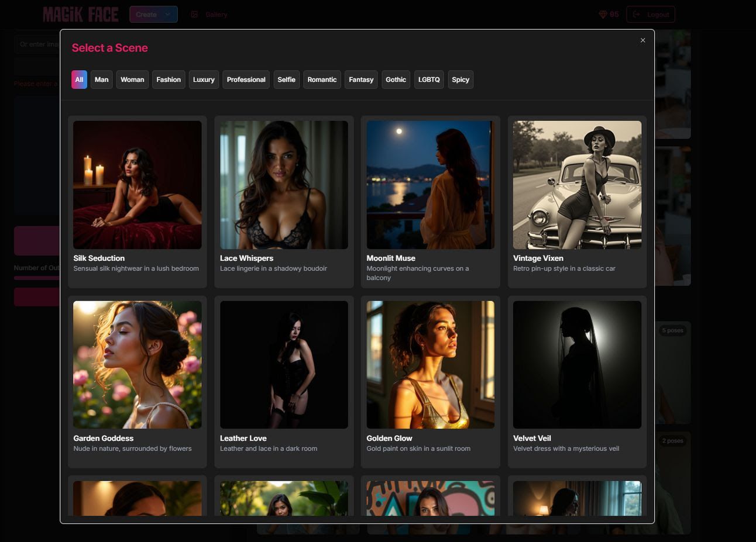
Task: Choose the Gothic filter
Action: [396, 80]
